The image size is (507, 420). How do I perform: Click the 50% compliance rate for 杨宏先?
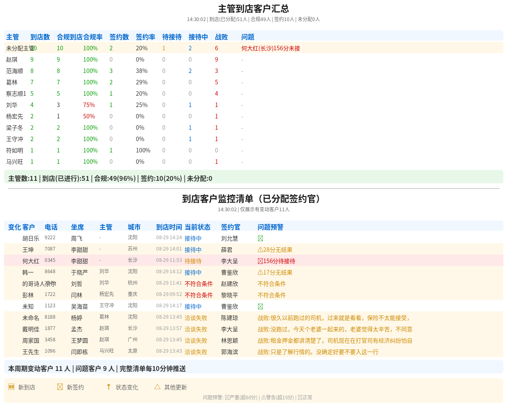(89, 116)
